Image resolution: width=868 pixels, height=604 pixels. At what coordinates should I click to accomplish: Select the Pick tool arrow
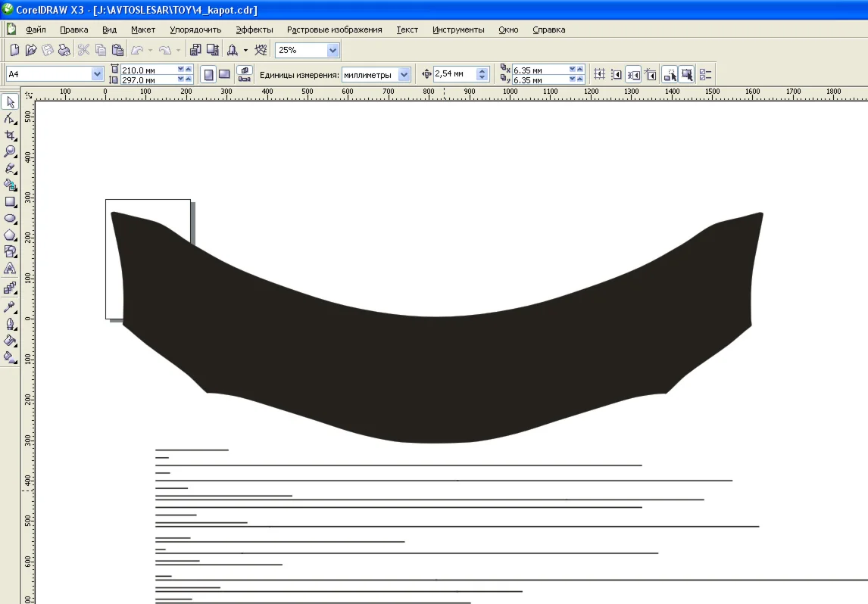pos(10,102)
